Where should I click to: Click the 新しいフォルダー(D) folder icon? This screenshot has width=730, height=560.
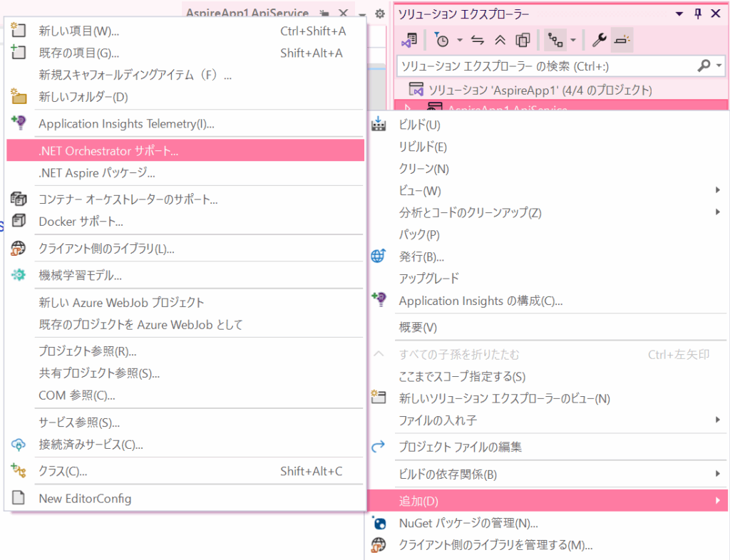click(x=19, y=95)
